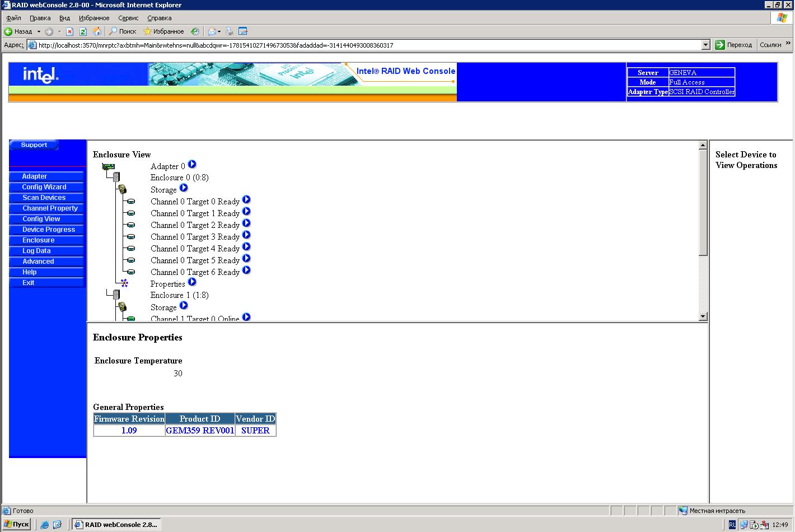
Task: Expand the address bar history dropdown
Action: pyautogui.click(x=705, y=45)
